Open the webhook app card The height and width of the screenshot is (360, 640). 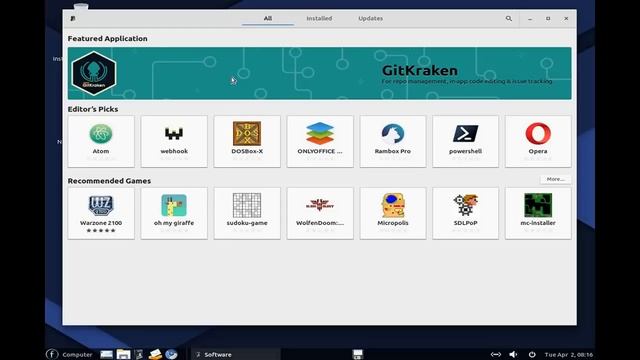tap(174, 141)
